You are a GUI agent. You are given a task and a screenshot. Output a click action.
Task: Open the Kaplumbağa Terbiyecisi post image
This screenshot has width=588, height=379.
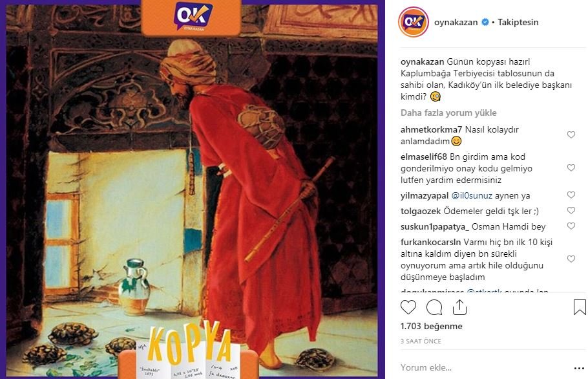click(x=192, y=189)
